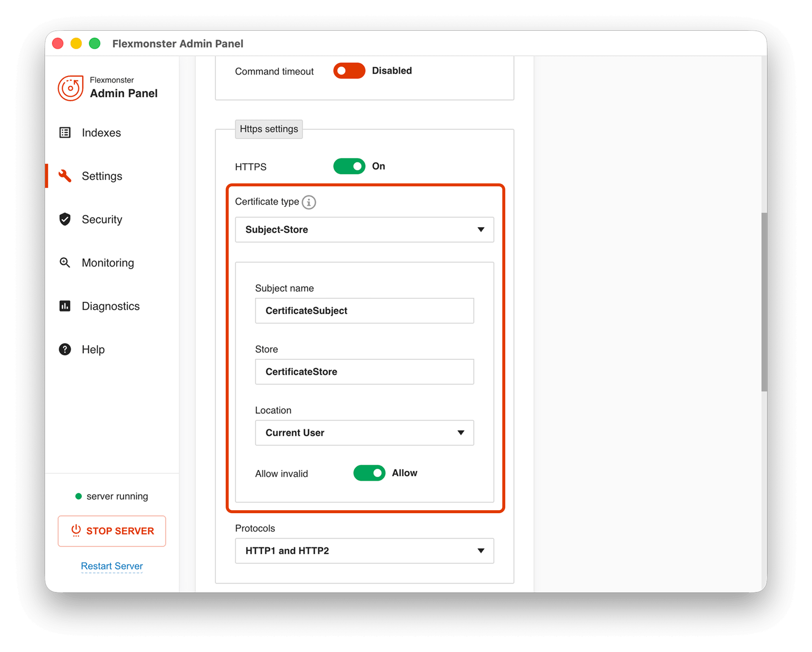Expand the Protocols dropdown
Screen dimensions: 812x652
[x=364, y=550]
